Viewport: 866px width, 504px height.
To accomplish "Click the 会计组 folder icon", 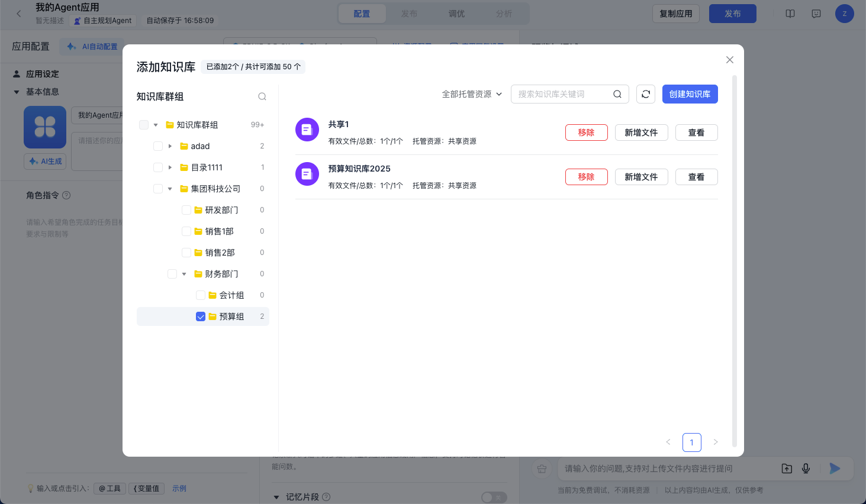I will [213, 295].
